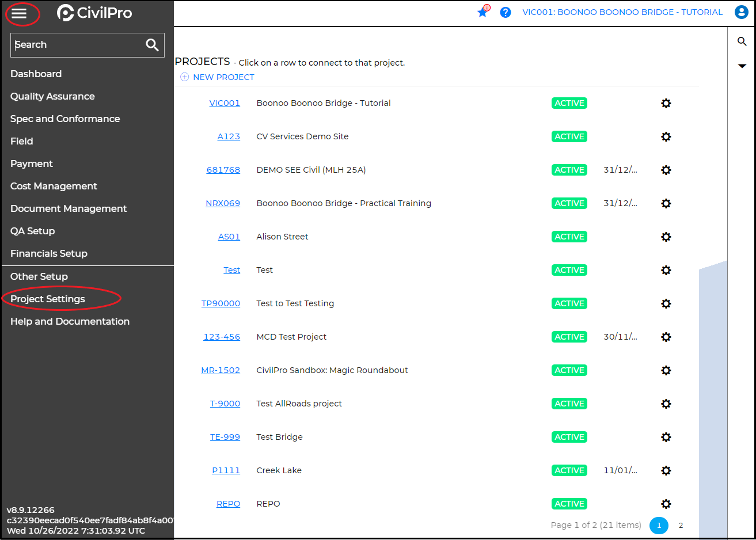
Task: Expand the right panel dropdown arrow
Action: tap(742, 66)
